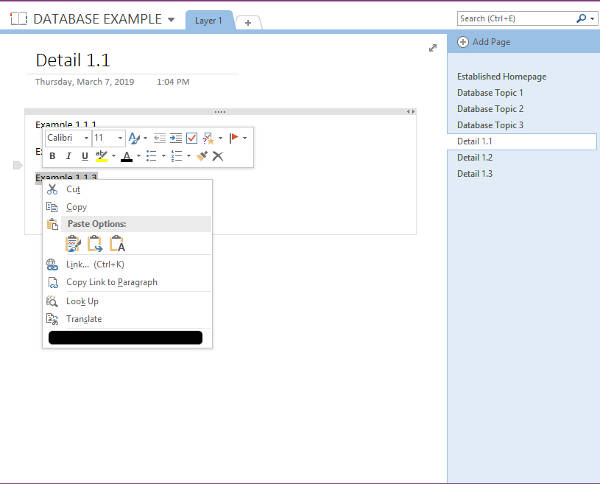Increase indent of the paragraph
600x484 pixels.
(x=176, y=138)
